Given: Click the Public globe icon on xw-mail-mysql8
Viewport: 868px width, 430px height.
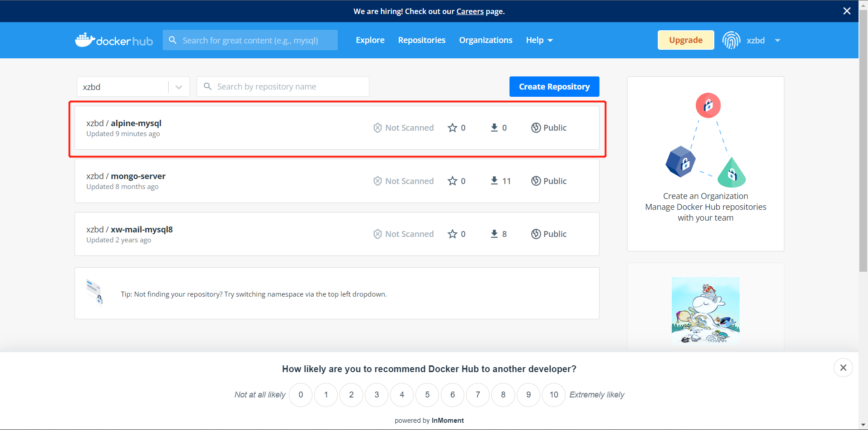Looking at the screenshot, I should pyautogui.click(x=536, y=234).
